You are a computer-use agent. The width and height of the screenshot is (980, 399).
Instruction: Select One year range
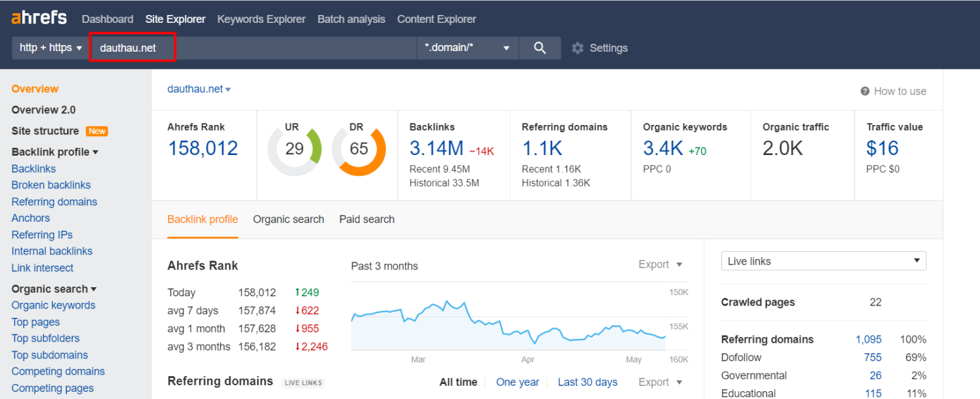pyautogui.click(x=517, y=382)
